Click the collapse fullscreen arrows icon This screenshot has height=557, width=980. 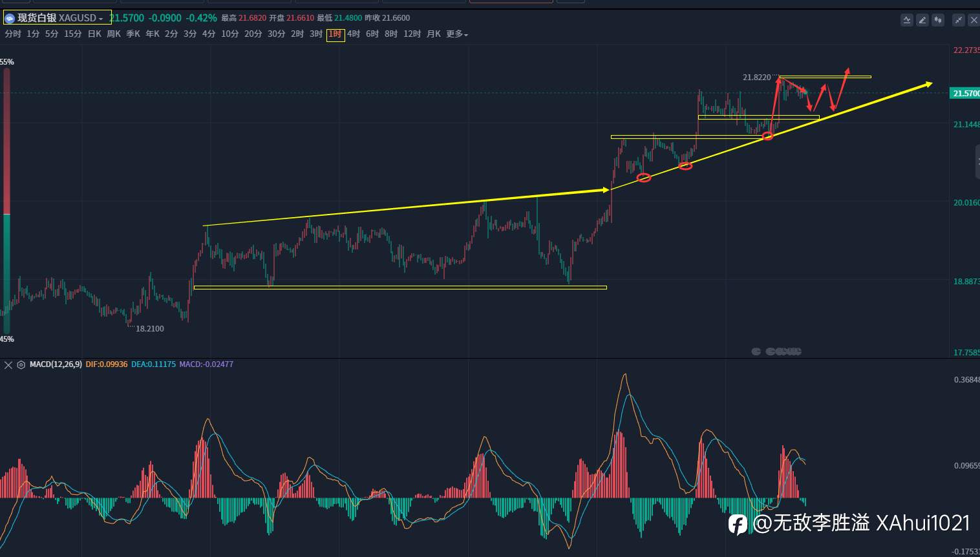pos(959,20)
